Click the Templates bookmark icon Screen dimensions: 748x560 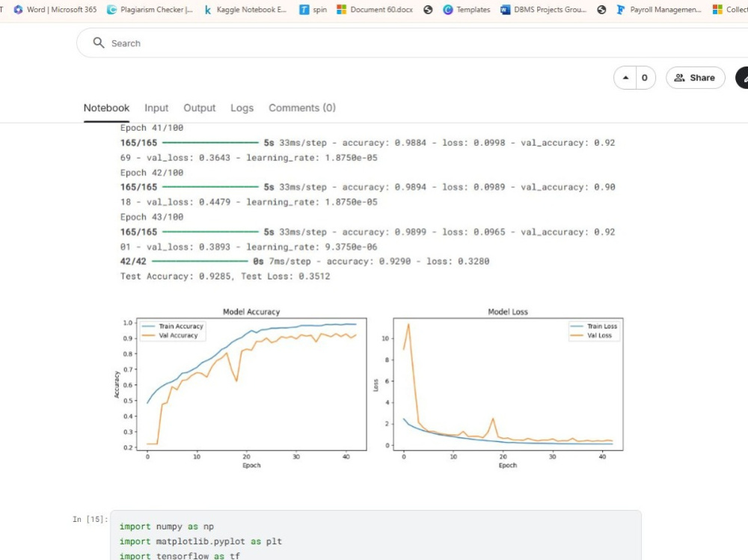(x=447, y=10)
